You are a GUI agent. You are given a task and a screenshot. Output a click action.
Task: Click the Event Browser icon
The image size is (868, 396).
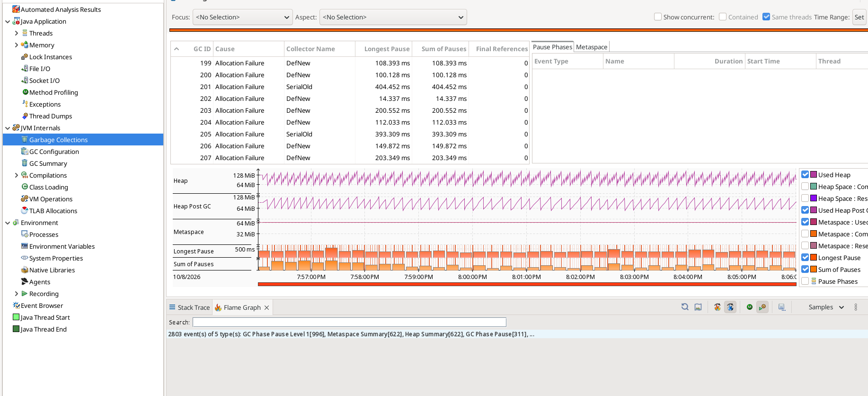point(16,306)
